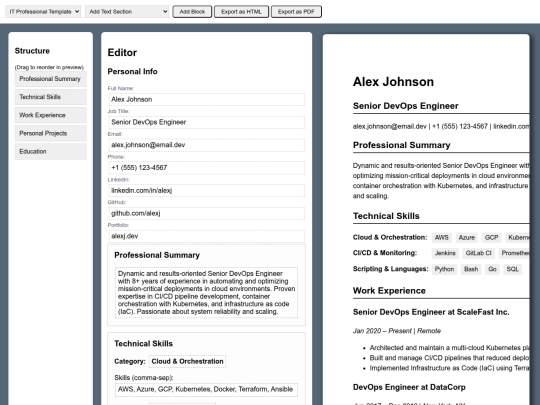This screenshot has width=540, height=405.
Task: Edit the LinkedIn URL field
Action: (207, 190)
